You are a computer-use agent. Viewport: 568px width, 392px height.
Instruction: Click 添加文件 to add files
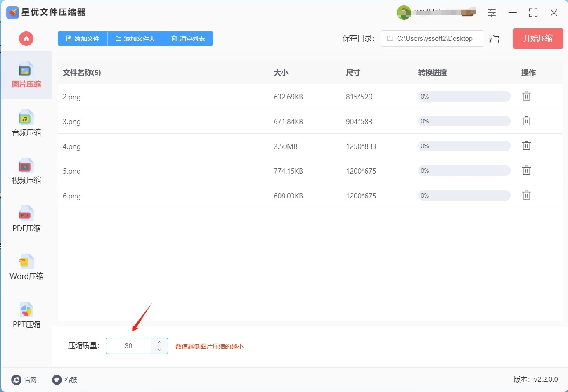coord(83,39)
